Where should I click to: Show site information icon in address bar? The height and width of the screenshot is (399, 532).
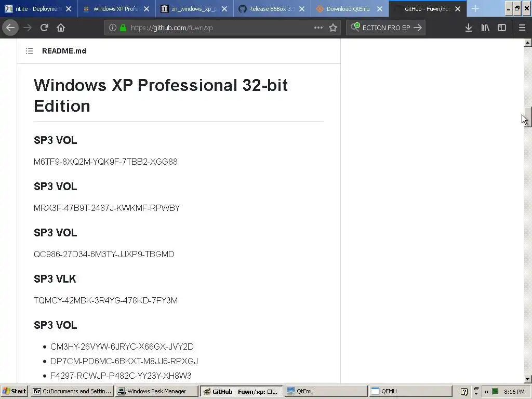pos(113,28)
